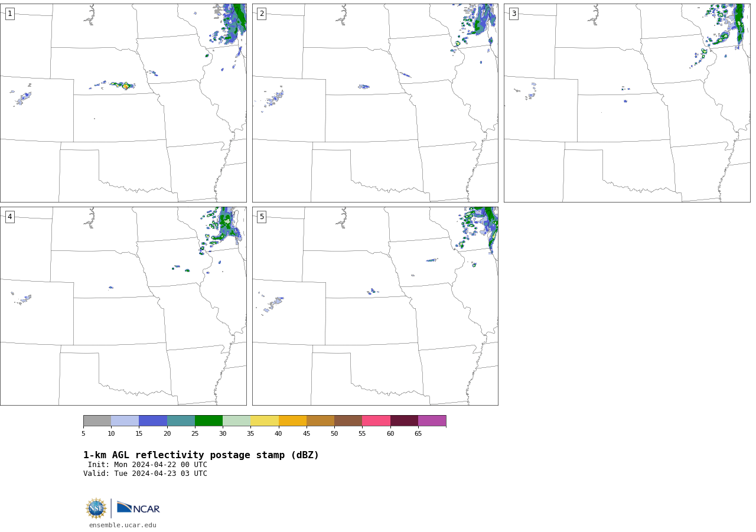Click the panel label number 4
This screenshot has width=756, height=532.
coord(9,217)
